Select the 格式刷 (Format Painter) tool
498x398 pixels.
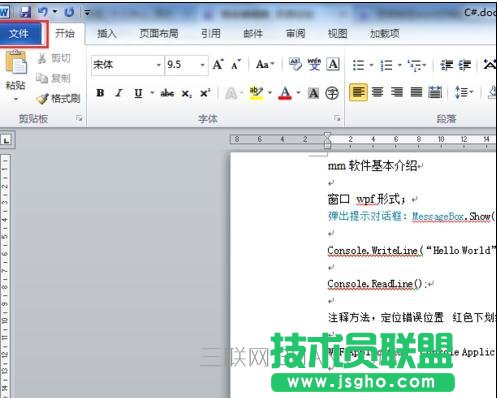tap(58, 98)
